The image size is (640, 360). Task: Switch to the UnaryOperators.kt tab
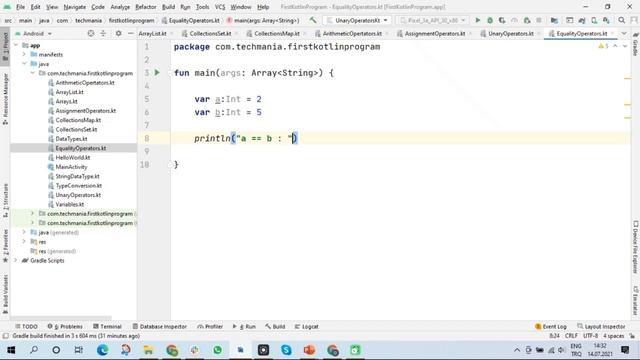click(x=510, y=33)
